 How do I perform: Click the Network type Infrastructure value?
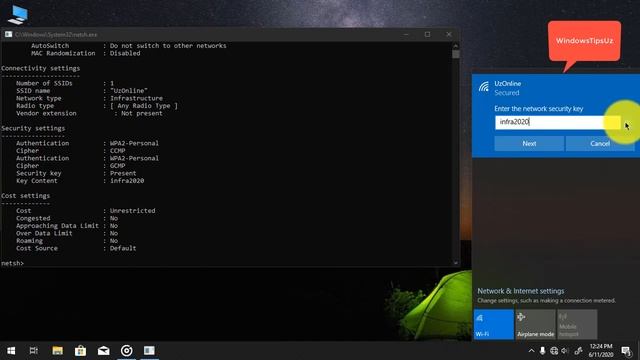(x=136, y=98)
